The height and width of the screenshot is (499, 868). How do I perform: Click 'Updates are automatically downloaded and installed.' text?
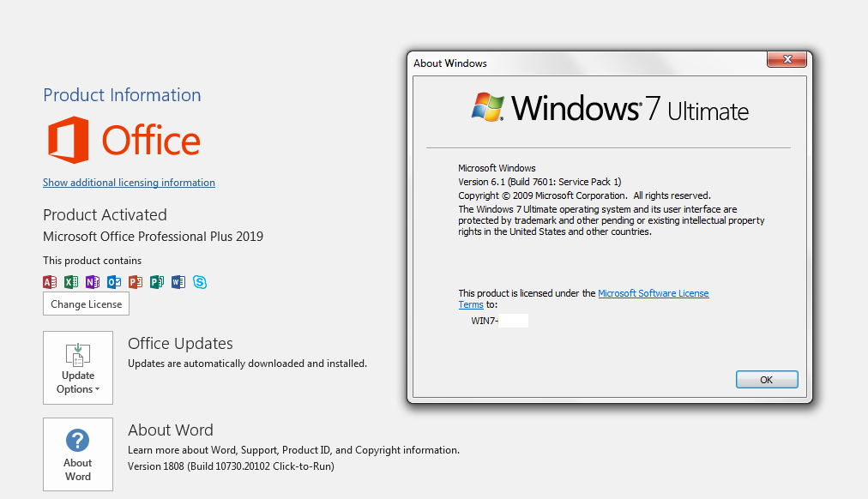[247, 364]
